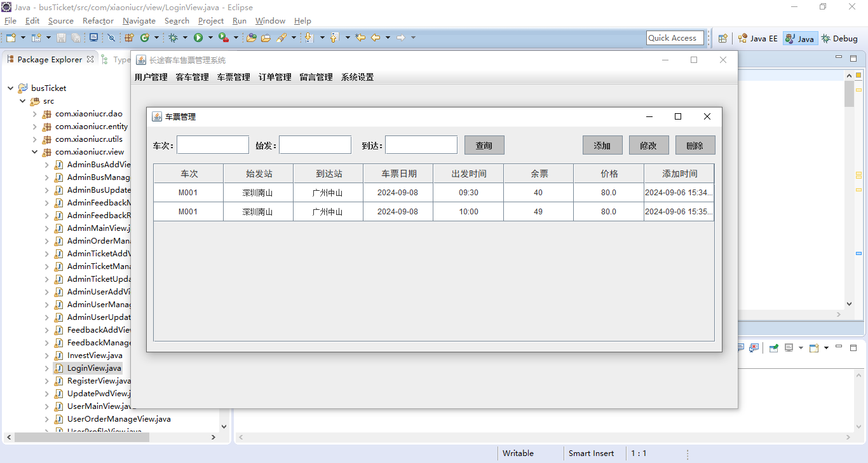Open the 留言管理 menu
Screen dimensions: 868x463
pos(316,78)
